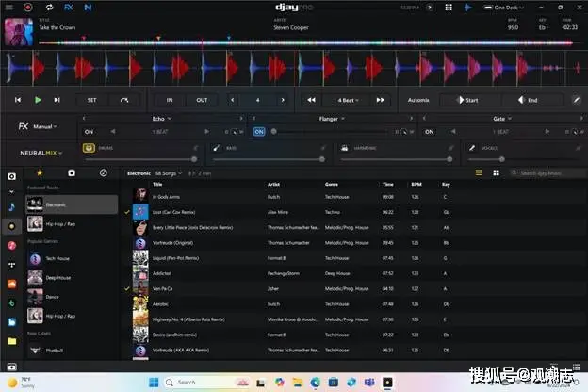
Task: Toggle Automix mode
Action: point(418,100)
